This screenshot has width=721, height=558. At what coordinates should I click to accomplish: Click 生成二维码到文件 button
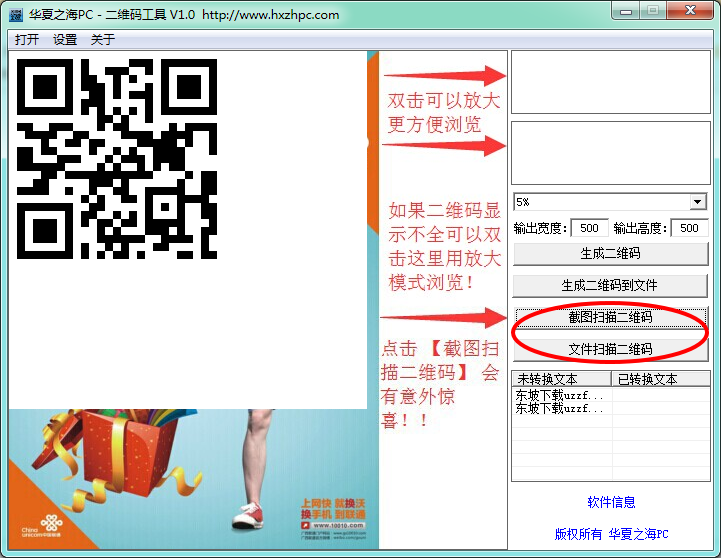click(610, 285)
